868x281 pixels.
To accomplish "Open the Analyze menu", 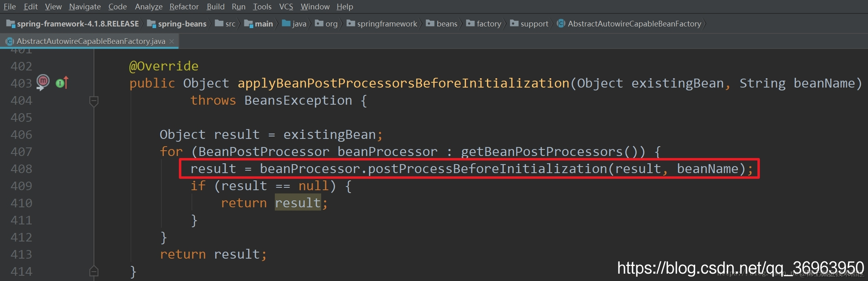I will (149, 7).
